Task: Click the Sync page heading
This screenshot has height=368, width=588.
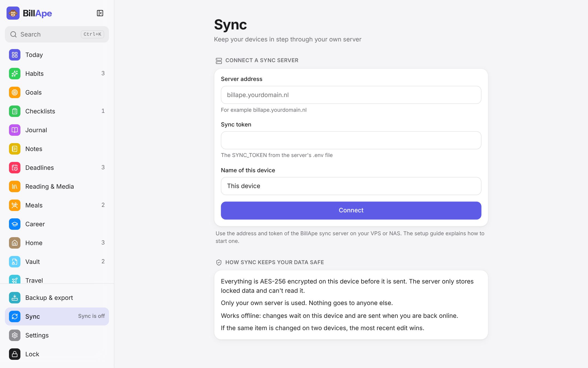Action: tap(230, 25)
